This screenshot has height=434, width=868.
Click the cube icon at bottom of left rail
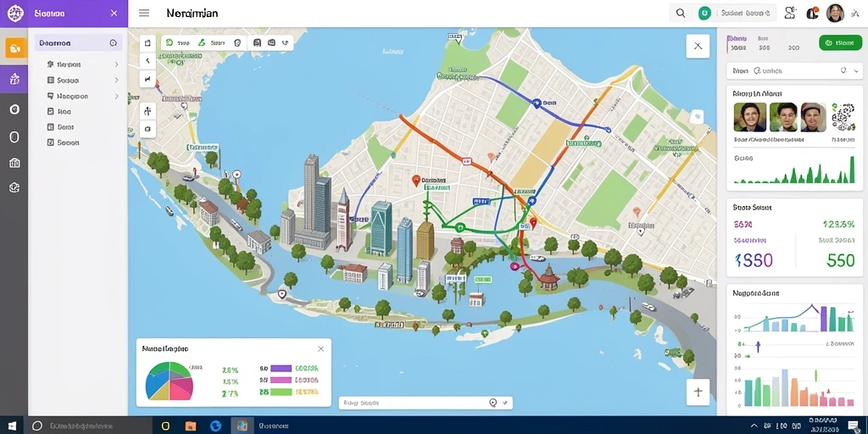point(15,187)
